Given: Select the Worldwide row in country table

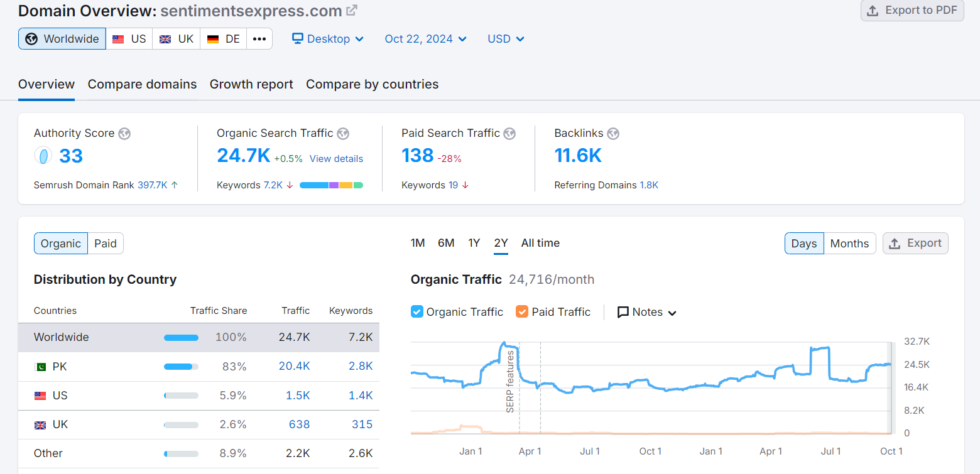Looking at the screenshot, I should click(199, 337).
